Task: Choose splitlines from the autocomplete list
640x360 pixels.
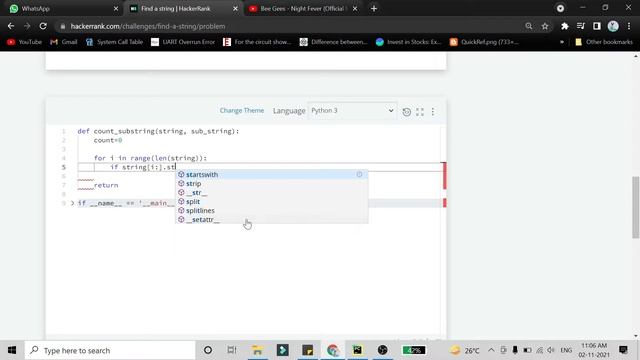Action: coord(271,210)
